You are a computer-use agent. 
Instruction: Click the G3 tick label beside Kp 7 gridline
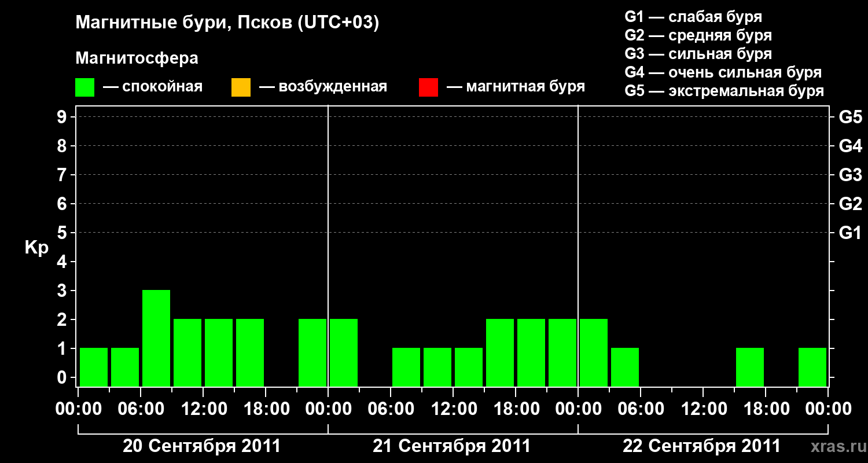pos(851,175)
